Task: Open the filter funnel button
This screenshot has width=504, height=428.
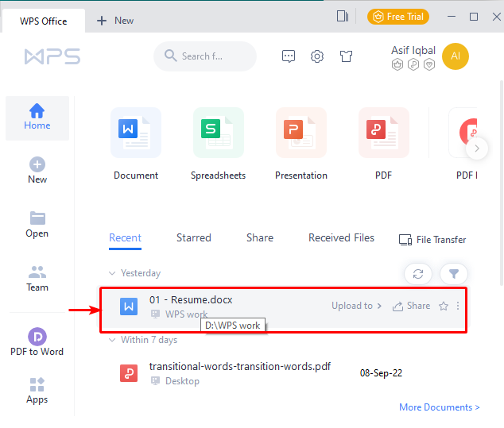Action: (454, 274)
